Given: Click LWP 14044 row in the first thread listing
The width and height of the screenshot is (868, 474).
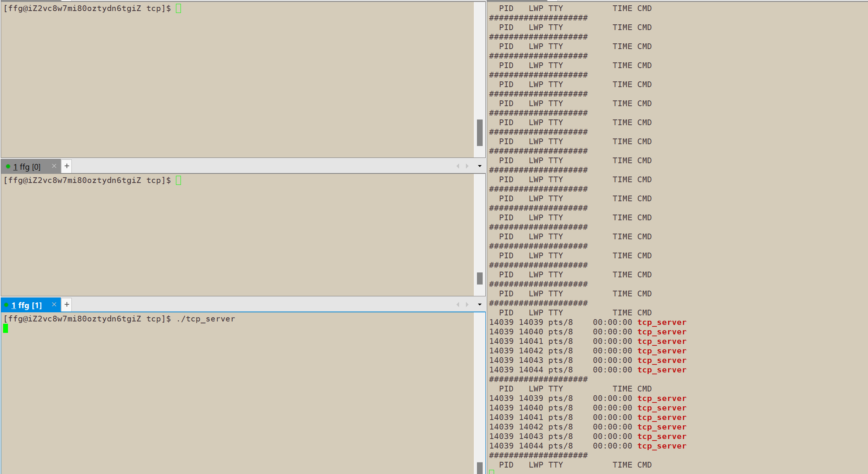Looking at the screenshot, I should click(x=588, y=370).
